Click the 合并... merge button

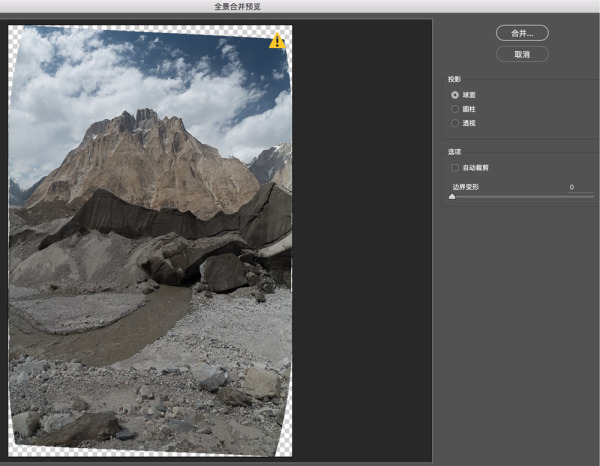pyautogui.click(x=522, y=33)
